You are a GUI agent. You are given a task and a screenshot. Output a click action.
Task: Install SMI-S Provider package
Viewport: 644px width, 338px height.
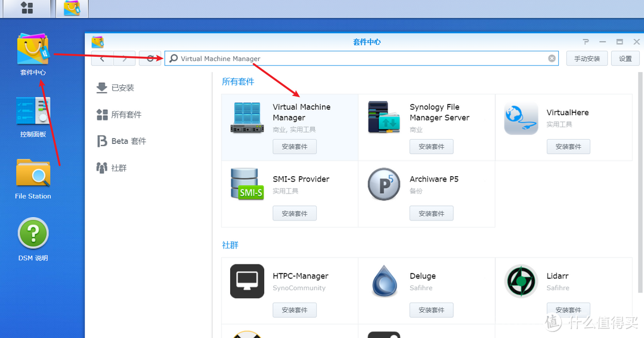[x=295, y=213]
